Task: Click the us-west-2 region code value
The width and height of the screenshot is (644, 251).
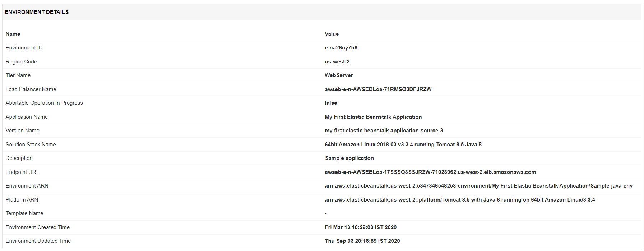Action: coord(337,62)
